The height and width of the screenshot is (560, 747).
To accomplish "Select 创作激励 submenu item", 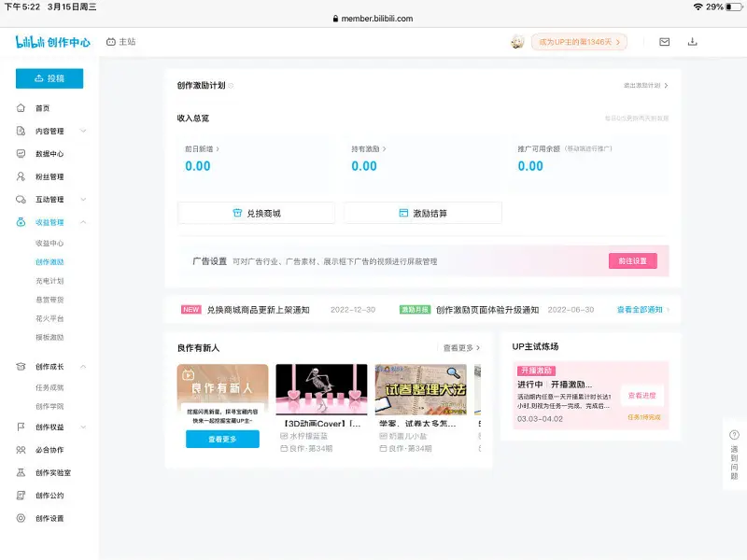I will [49, 262].
